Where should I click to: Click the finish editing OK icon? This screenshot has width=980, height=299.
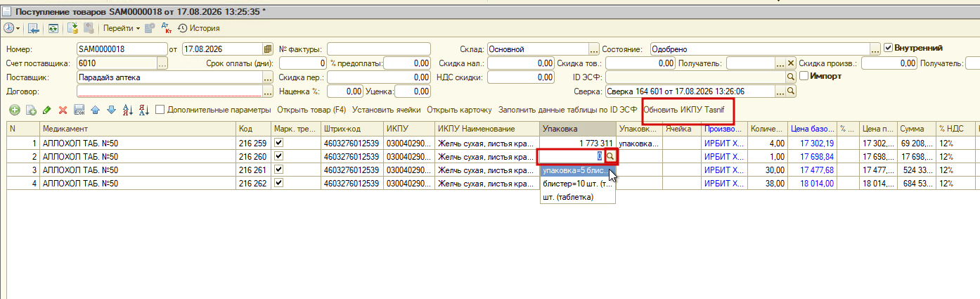click(x=79, y=110)
